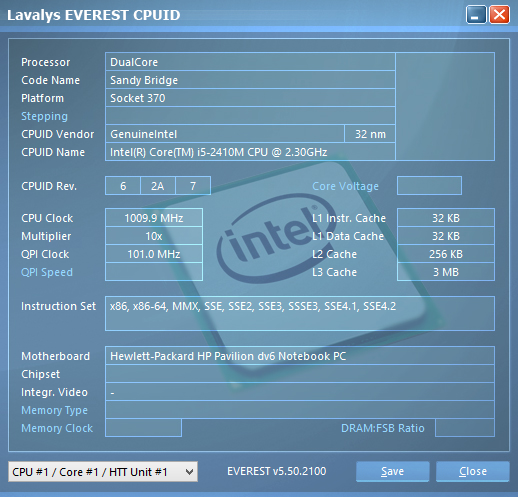Click the empty QPI Speed field

154,272
